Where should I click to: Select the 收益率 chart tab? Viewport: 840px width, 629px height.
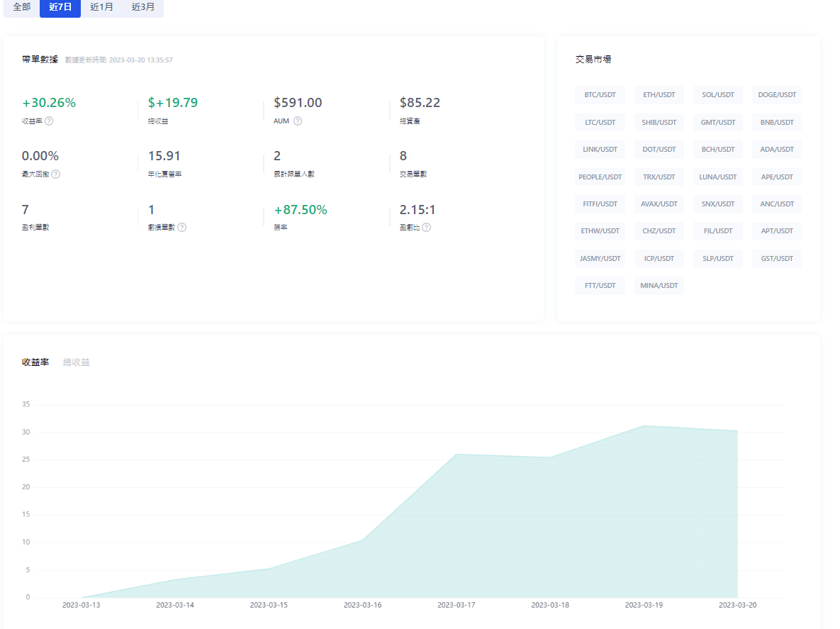pos(35,362)
